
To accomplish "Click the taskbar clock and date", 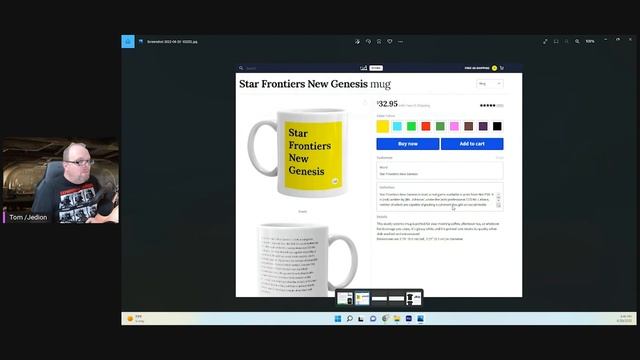I will (x=625, y=319).
